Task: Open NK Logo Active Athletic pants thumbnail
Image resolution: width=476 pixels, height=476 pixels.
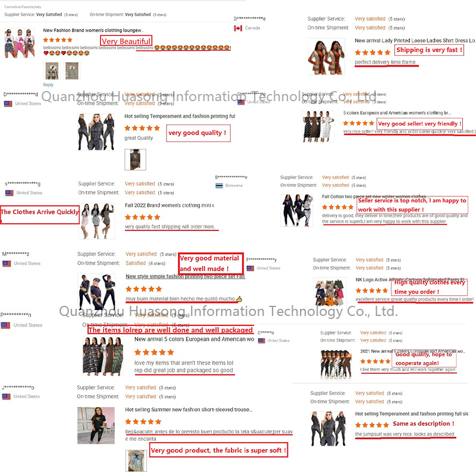Action: (330, 292)
